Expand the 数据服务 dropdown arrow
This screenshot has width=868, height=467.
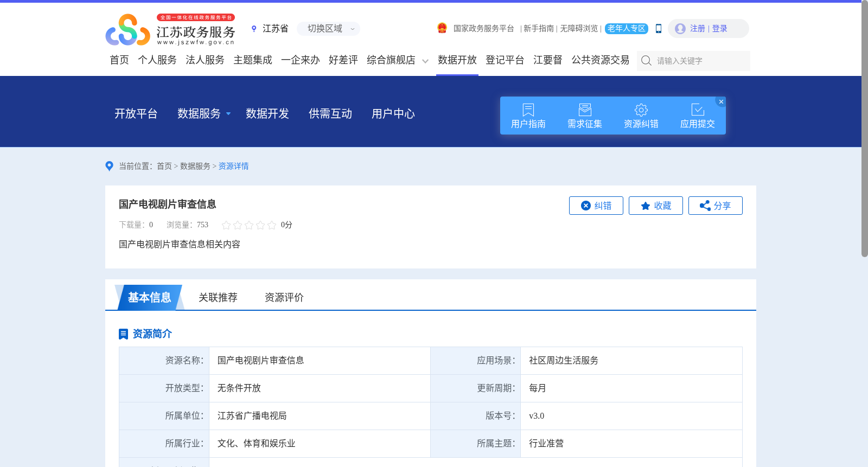(x=228, y=114)
